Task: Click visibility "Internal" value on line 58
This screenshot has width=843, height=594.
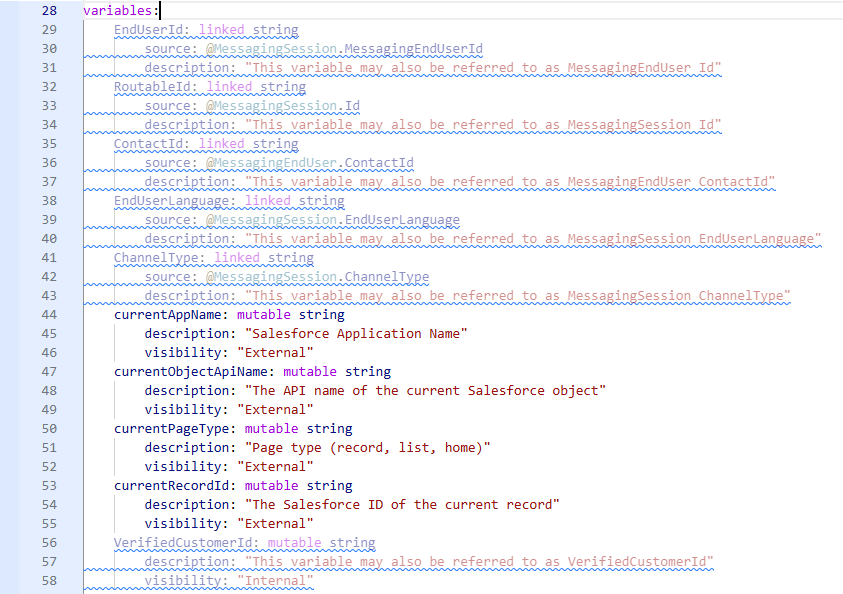Action: [x=275, y=581]
